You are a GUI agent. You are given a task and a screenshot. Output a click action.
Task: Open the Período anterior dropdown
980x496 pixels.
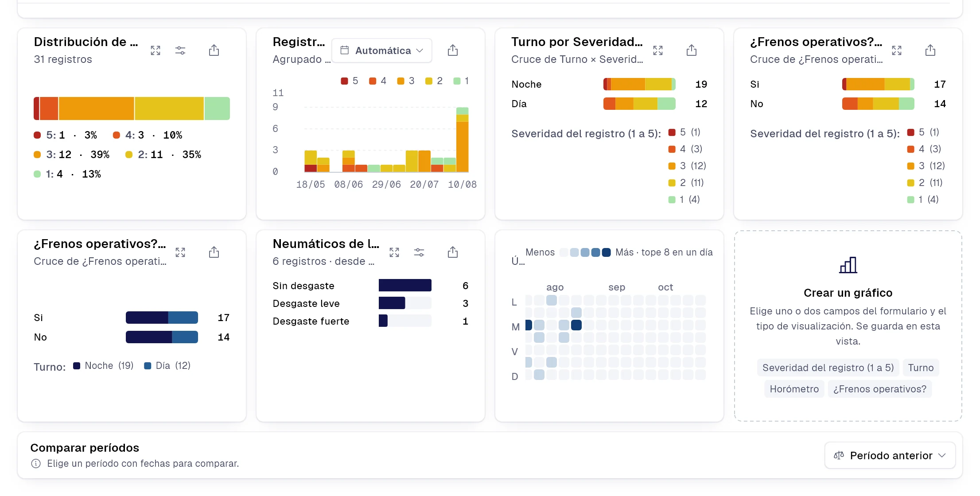click(x=890, y=455)
